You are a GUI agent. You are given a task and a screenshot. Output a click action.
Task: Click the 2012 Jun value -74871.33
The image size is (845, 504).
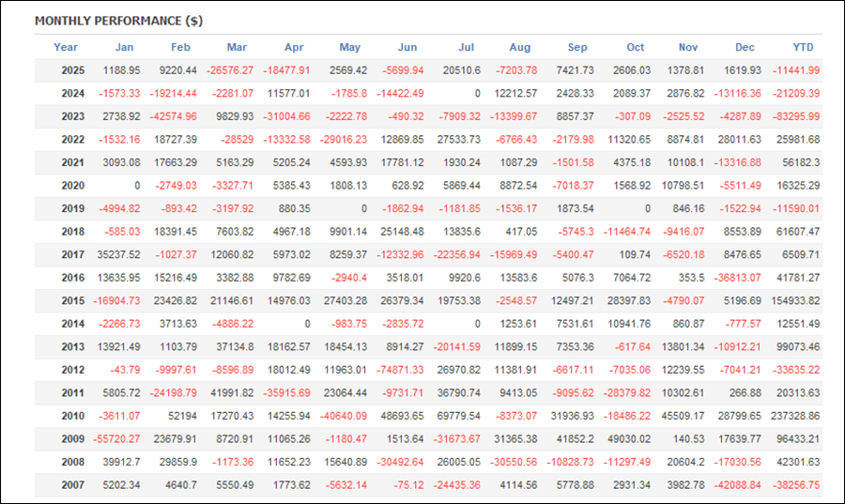point(398,370)
